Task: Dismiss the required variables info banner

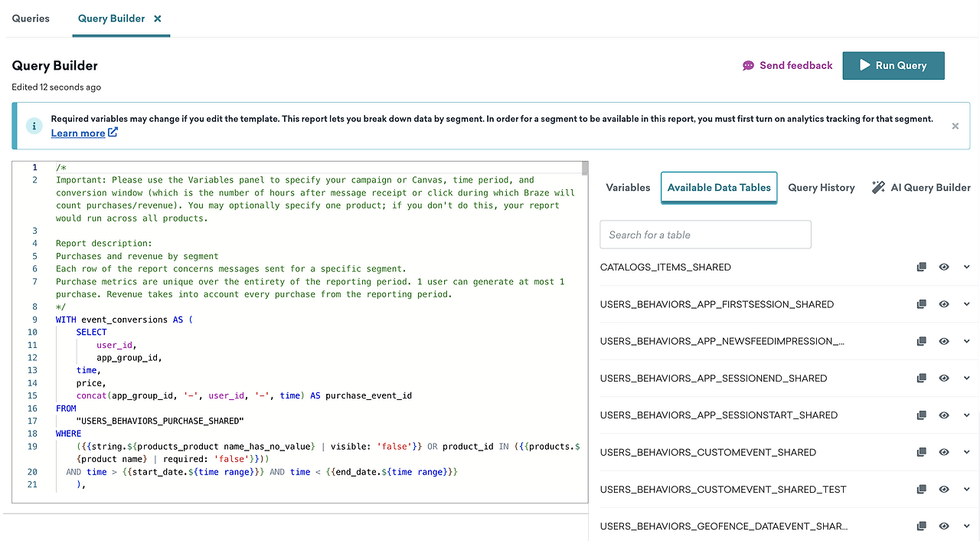Action: coord(955,126)
